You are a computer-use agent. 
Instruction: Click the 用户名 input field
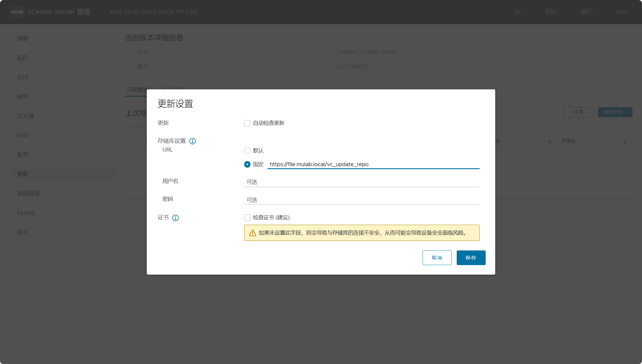point(362,182)
